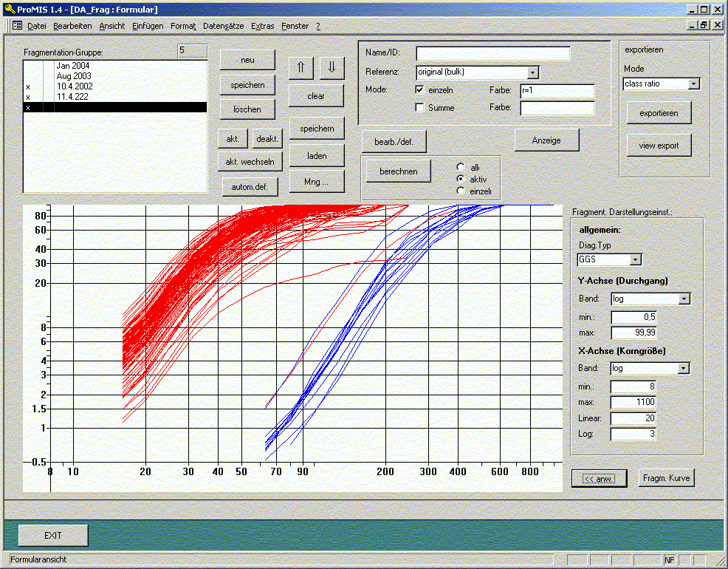The image size is (728, 569).
Task: Open the Extras menu
Action: (x=262, y=26)
